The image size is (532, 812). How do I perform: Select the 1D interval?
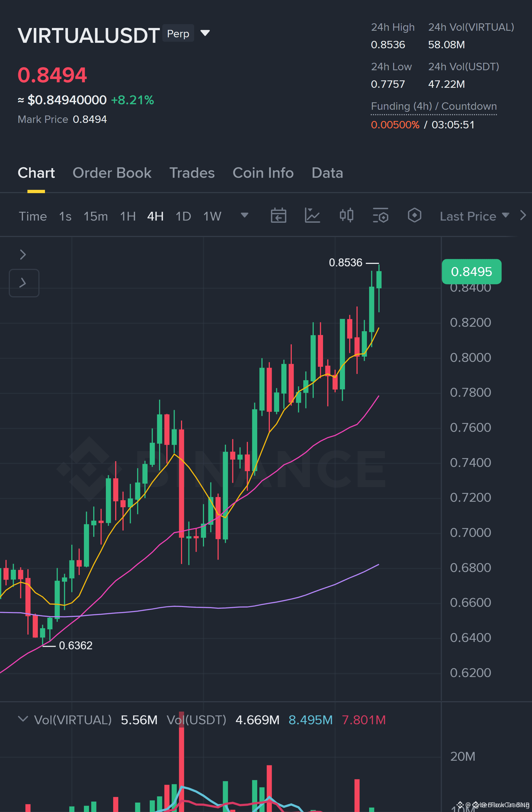coord(183,216)
